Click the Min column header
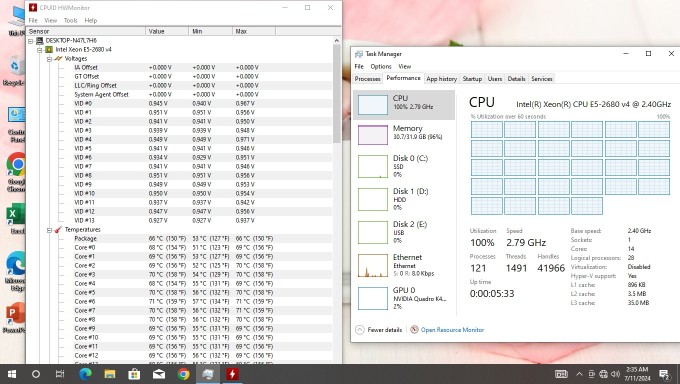Viewport: 680px width, 384px height. click(211, 31)
